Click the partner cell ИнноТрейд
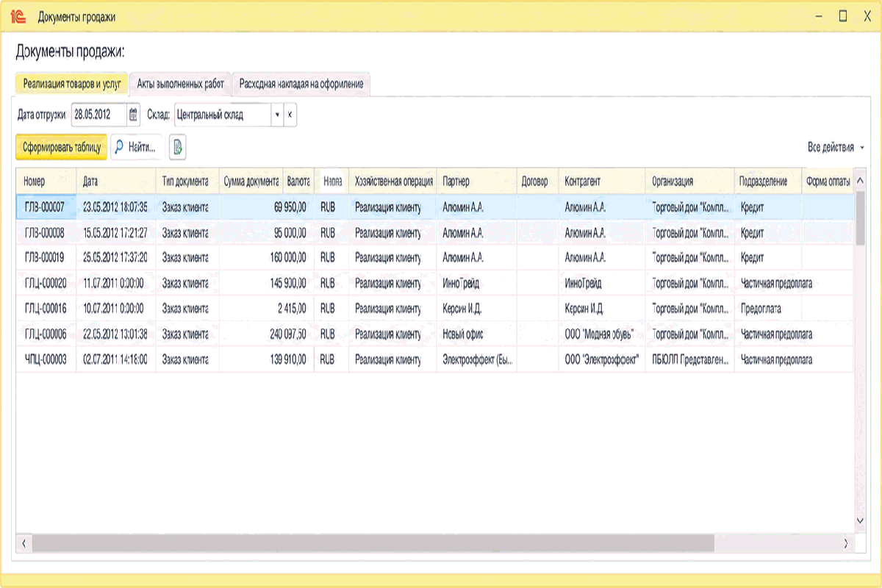The image size is (882, 588). [x=476, y=283]
